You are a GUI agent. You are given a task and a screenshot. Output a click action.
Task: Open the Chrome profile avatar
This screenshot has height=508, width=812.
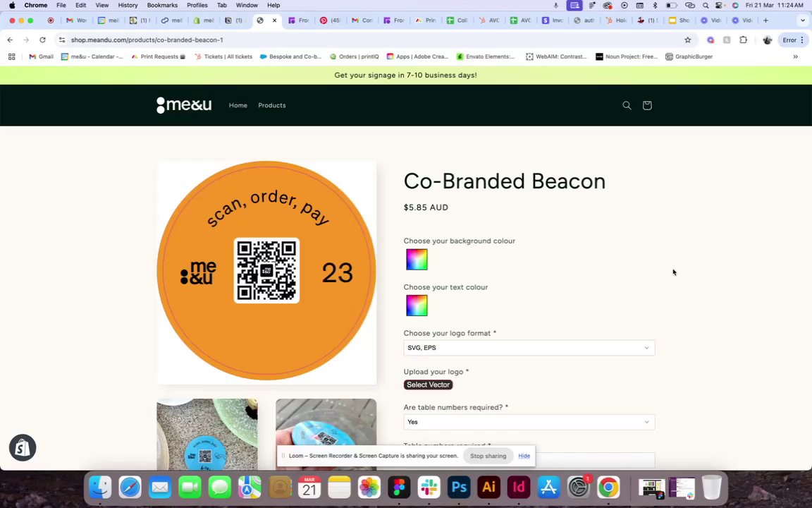[x=768, y=40]
